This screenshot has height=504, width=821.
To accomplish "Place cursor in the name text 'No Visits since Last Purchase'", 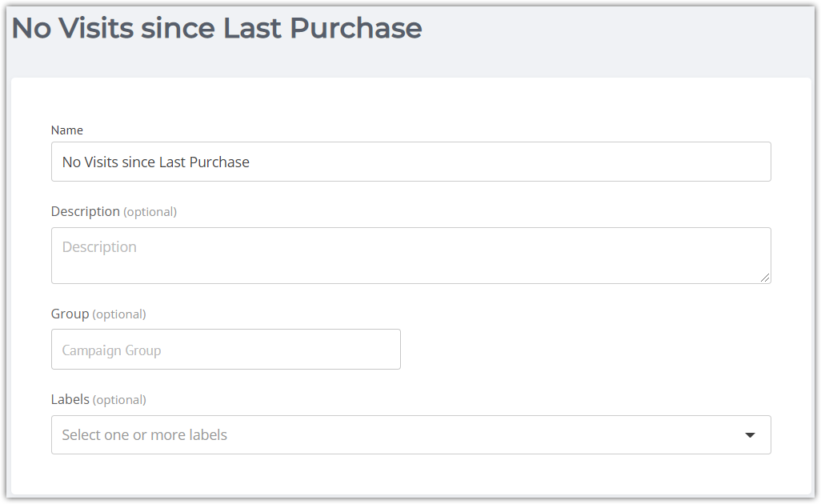I will 155,162.
